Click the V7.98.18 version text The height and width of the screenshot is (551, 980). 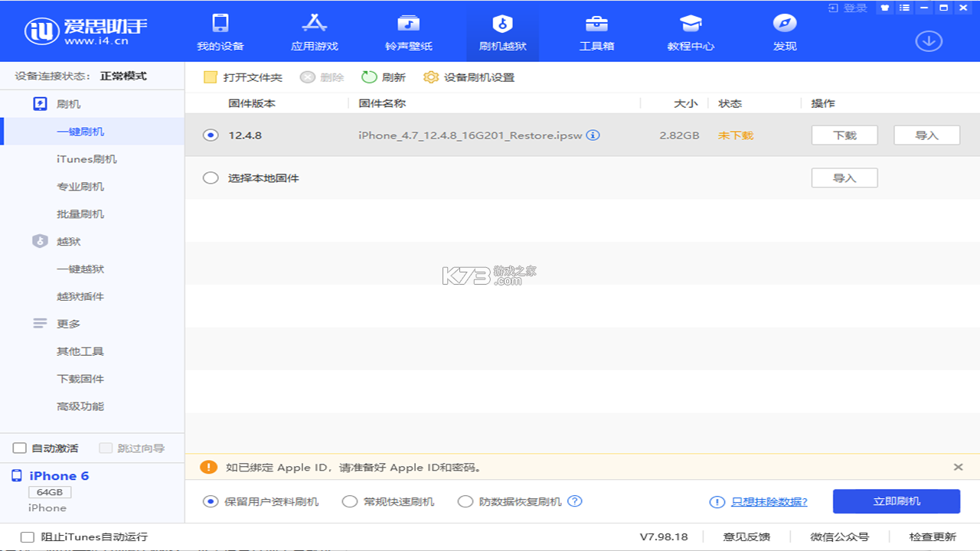pos(664,537)
